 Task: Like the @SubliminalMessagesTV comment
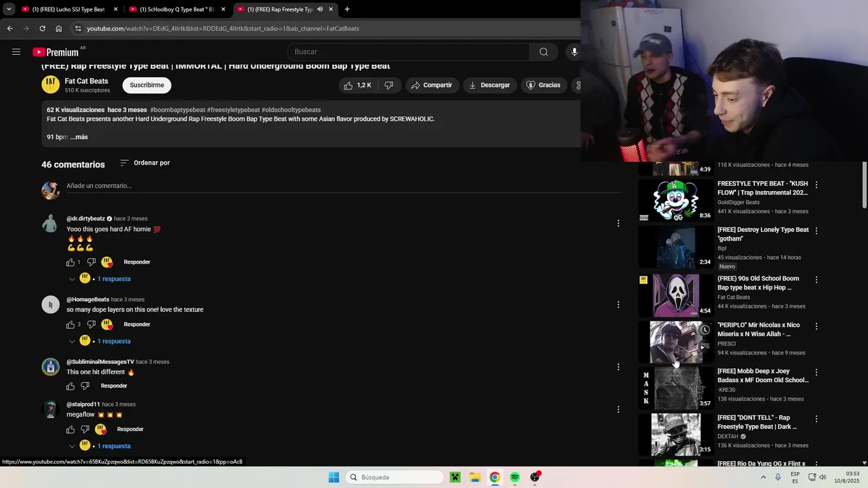(x=71, y=386)
